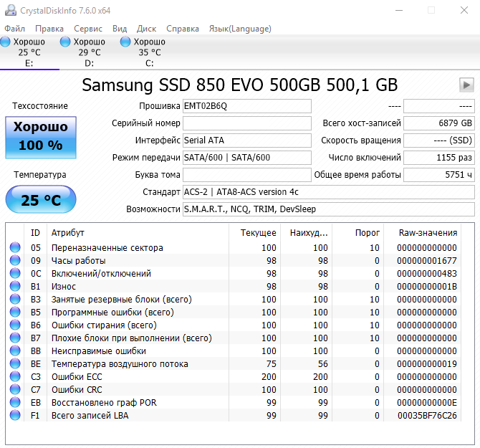
Task: Click the status icon for attribute B7
Action: pyautogui.click(x=15, y=338)
